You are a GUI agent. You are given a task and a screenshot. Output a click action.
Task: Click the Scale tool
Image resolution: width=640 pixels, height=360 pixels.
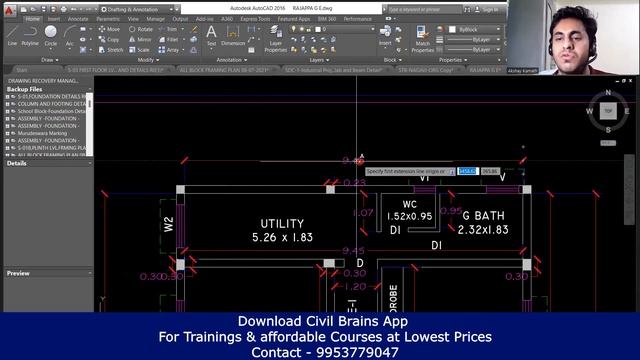(139, 50)
